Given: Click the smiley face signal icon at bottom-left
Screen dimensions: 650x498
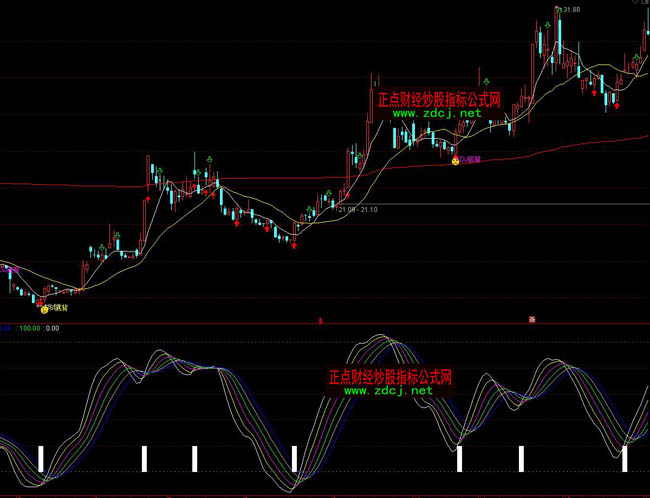Looking at the screenshot, I should [x=44, y=309].
